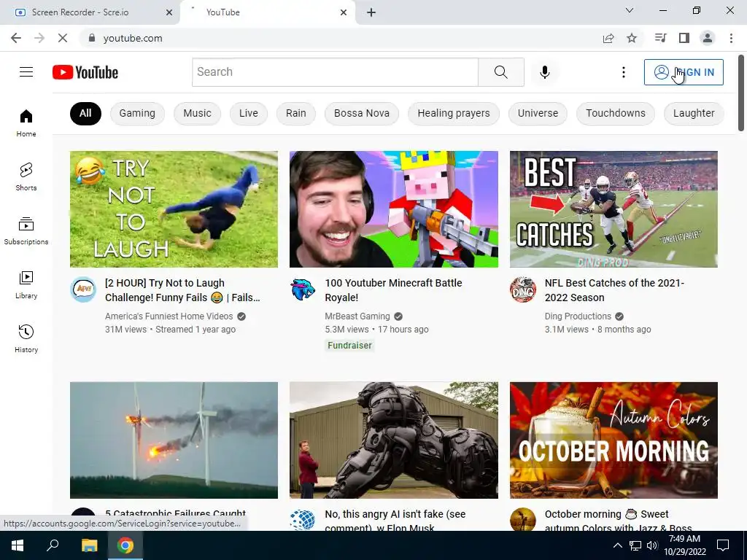This screenshot has width=747, height=560.
Task: Open October Morning video thumbnail
Action: 614,440
